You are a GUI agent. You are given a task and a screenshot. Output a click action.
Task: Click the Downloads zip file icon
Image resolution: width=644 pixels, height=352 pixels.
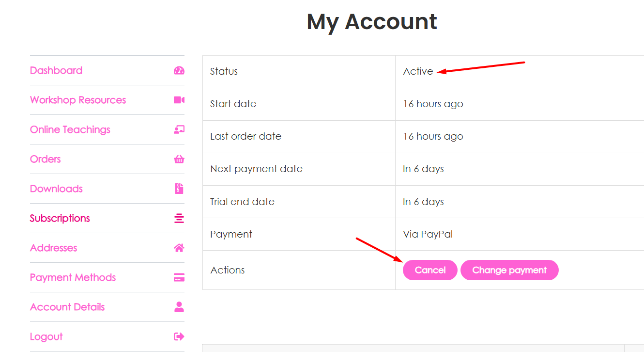pyautogui.click(x=179, y=189)
